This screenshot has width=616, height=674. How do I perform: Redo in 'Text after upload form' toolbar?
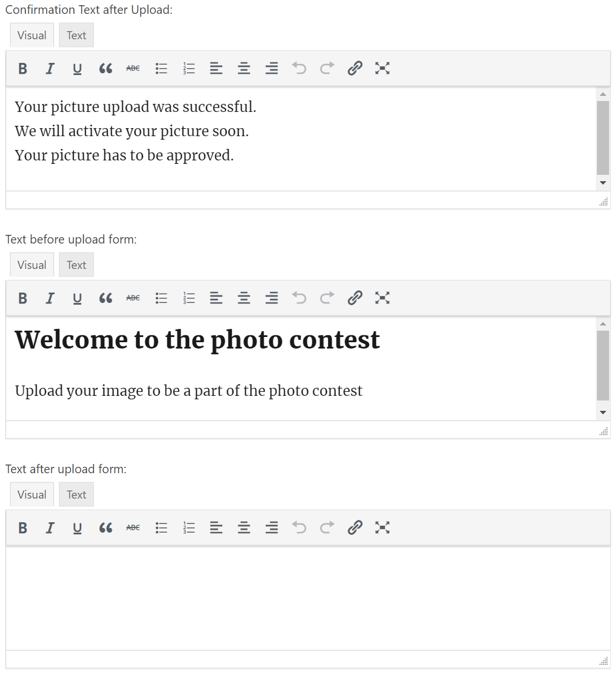327,527
